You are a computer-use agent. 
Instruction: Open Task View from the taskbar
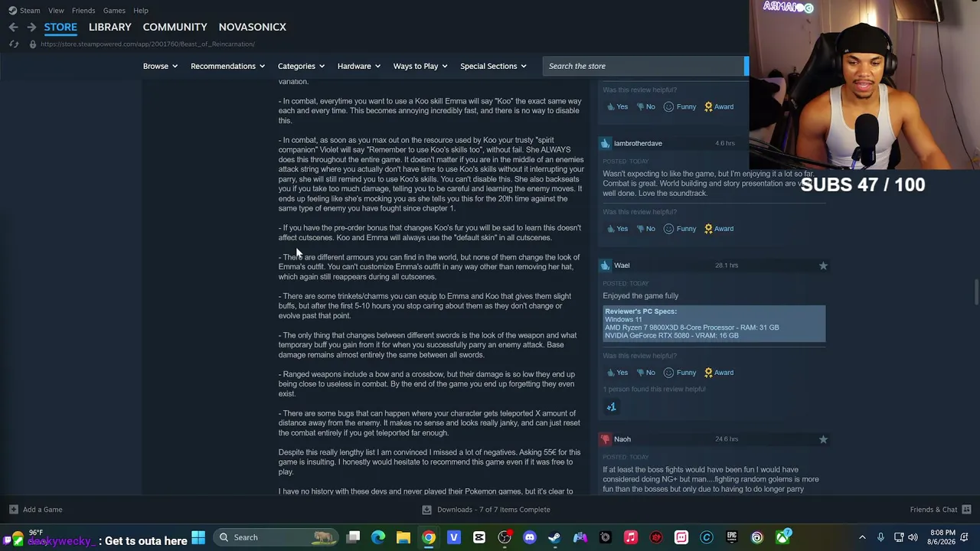tap(353, 537)
